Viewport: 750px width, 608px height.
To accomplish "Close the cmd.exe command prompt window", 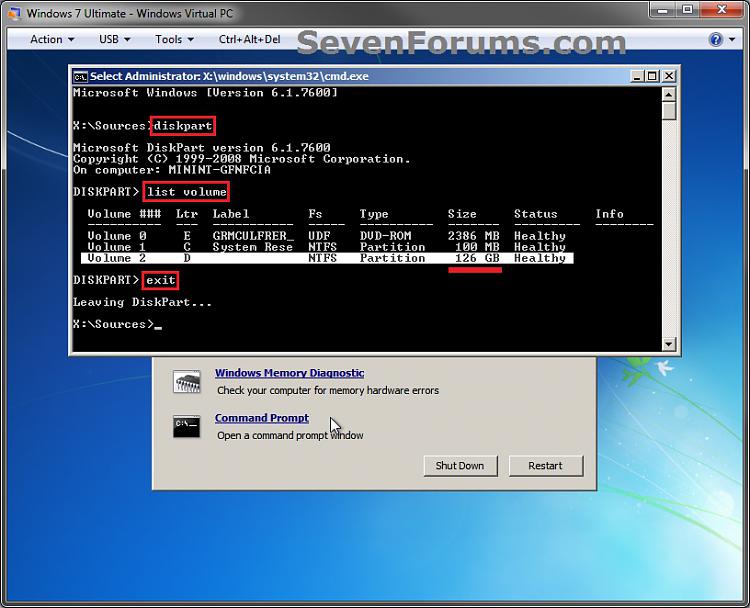I will [669, 76].
